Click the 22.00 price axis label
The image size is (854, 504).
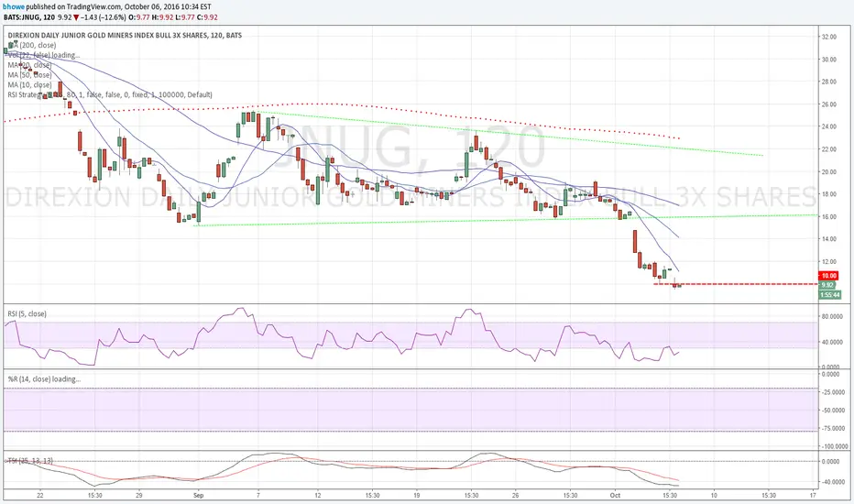829,149
